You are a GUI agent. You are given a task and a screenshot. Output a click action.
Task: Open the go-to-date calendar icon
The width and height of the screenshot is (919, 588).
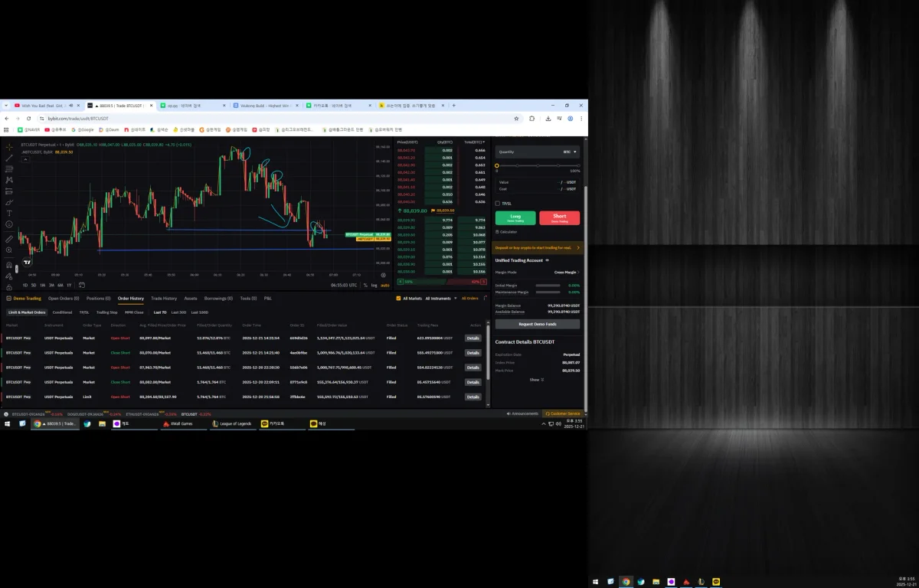point(83,285)
